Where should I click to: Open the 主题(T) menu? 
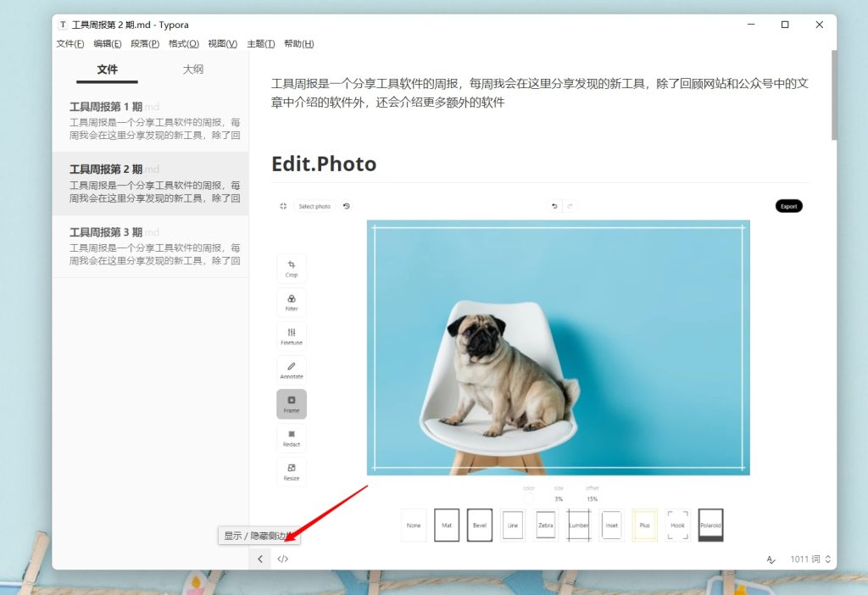pyautogui.click(x=261, y=44)
